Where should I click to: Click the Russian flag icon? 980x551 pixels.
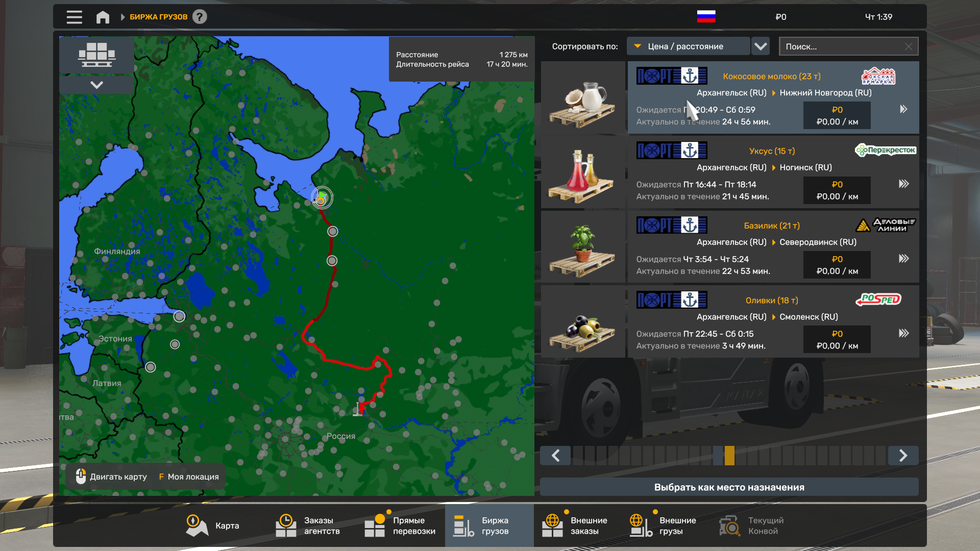[706, 17]
